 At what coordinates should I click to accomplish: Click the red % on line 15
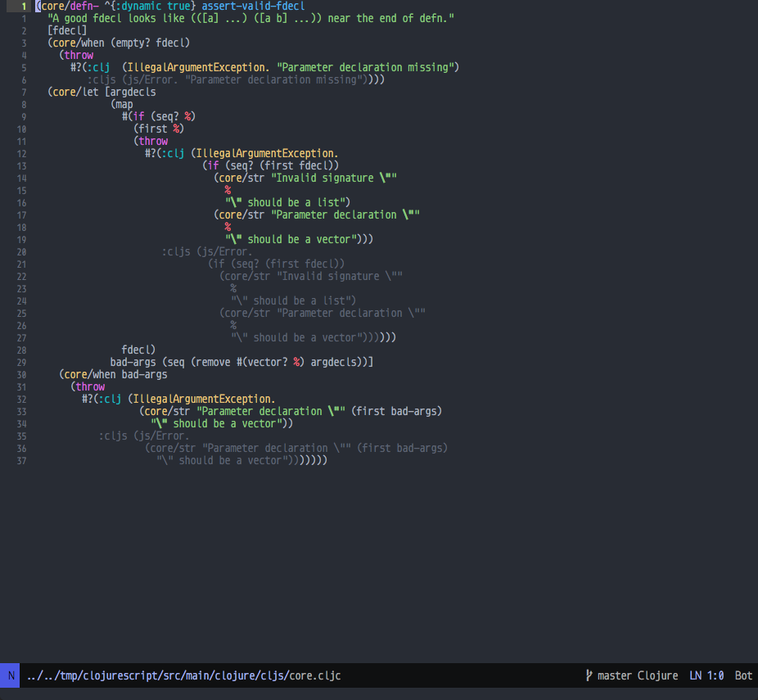228,191
